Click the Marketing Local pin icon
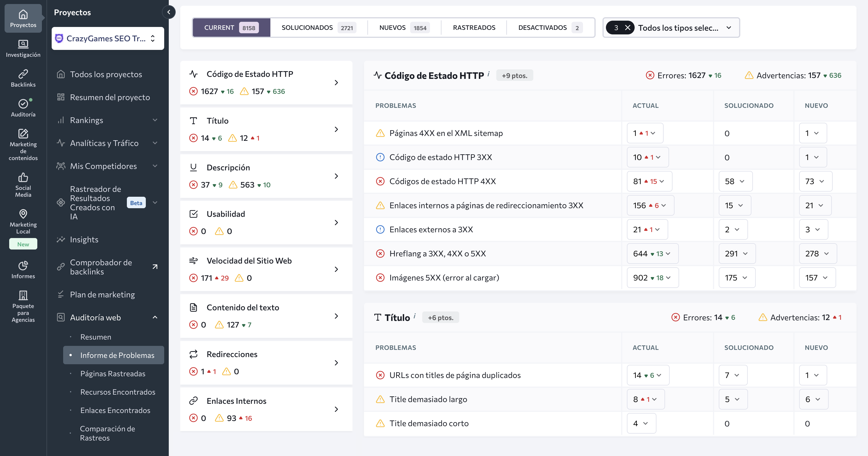 click(x=23, y=214)
